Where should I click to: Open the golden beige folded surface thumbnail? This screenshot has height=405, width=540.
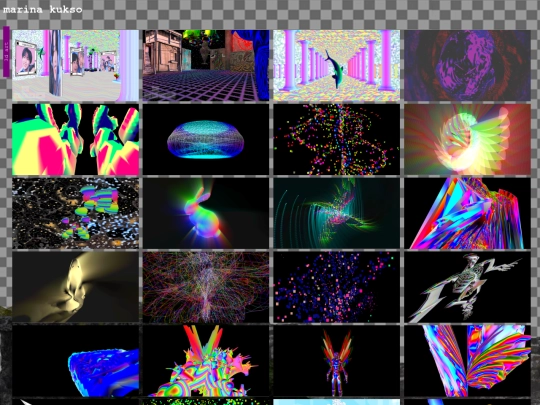coord(75,287)
